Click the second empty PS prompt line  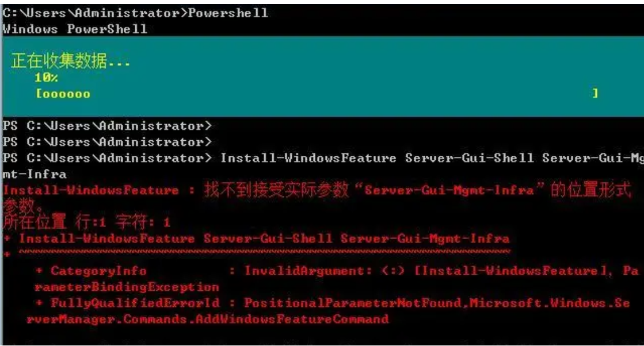[108, 141]
